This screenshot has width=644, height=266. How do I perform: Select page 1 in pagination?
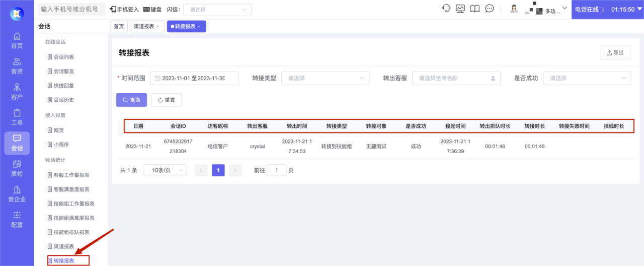click(218, 170)
